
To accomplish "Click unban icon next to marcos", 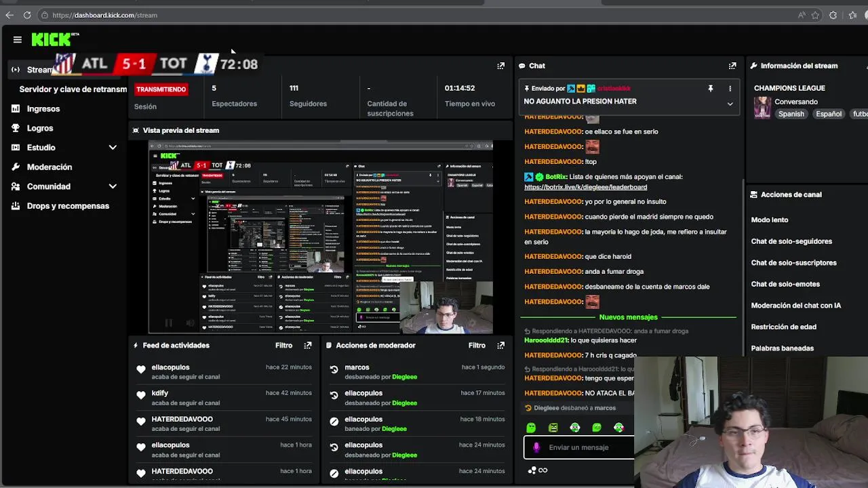I will pos(334,369).
